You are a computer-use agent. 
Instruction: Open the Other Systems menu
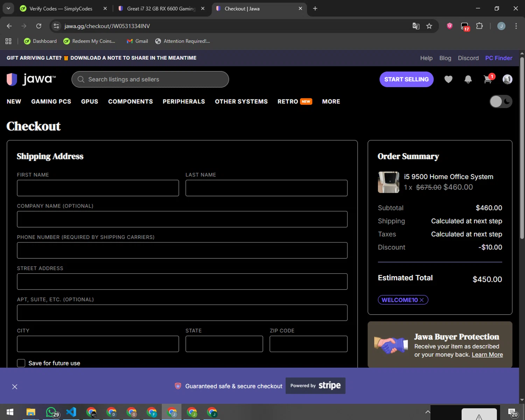(x=241, y=101)
